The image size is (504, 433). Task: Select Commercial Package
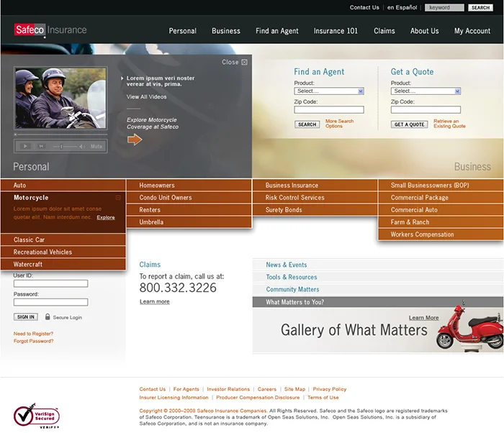coord(441,198)
